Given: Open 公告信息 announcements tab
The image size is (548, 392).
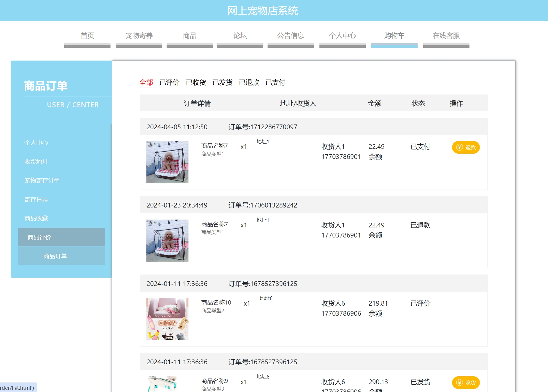Looking at the screenshot, I should [291, 36].
